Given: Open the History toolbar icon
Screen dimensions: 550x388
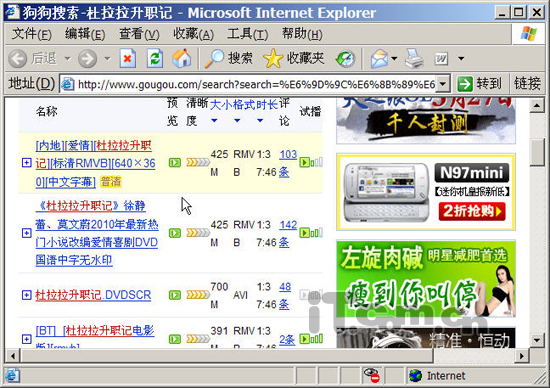Looking at the screenshot, I should (x=346, y=59).
